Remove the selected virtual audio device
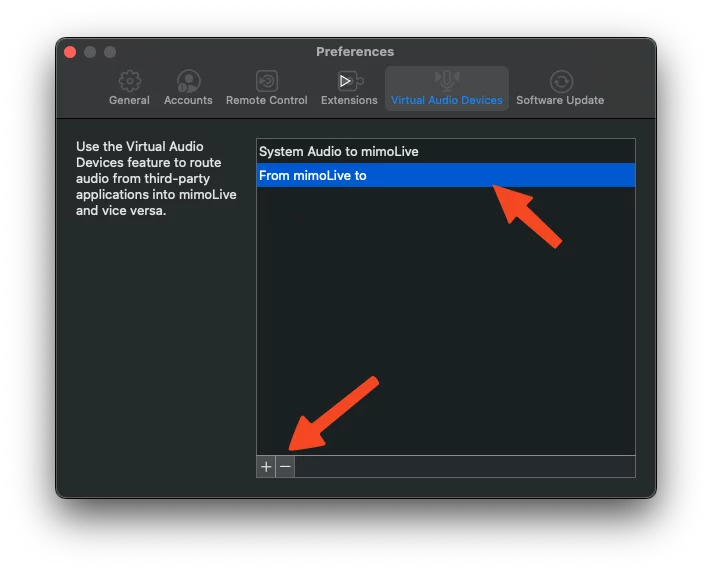Viewport: 712px width, 572px height. point(285,467)
